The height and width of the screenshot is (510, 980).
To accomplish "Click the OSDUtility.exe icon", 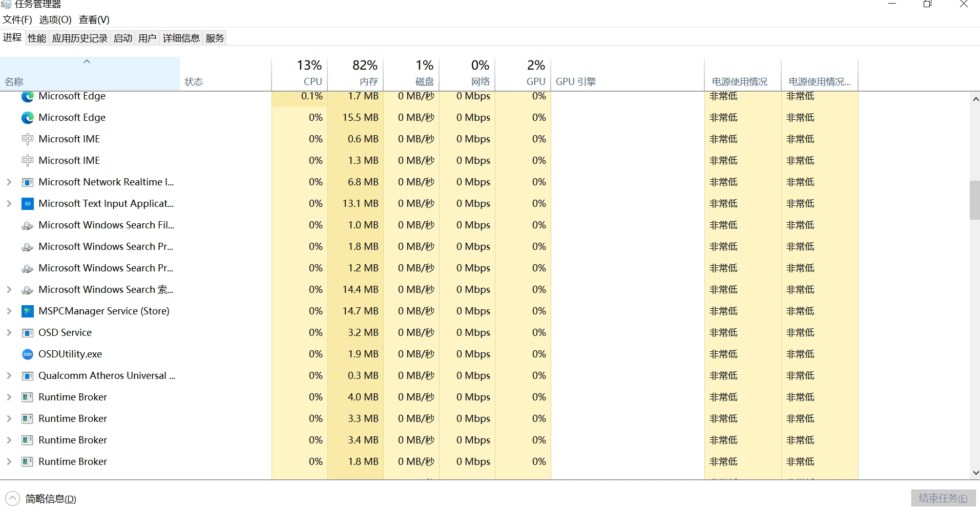I will click(28, 354).
